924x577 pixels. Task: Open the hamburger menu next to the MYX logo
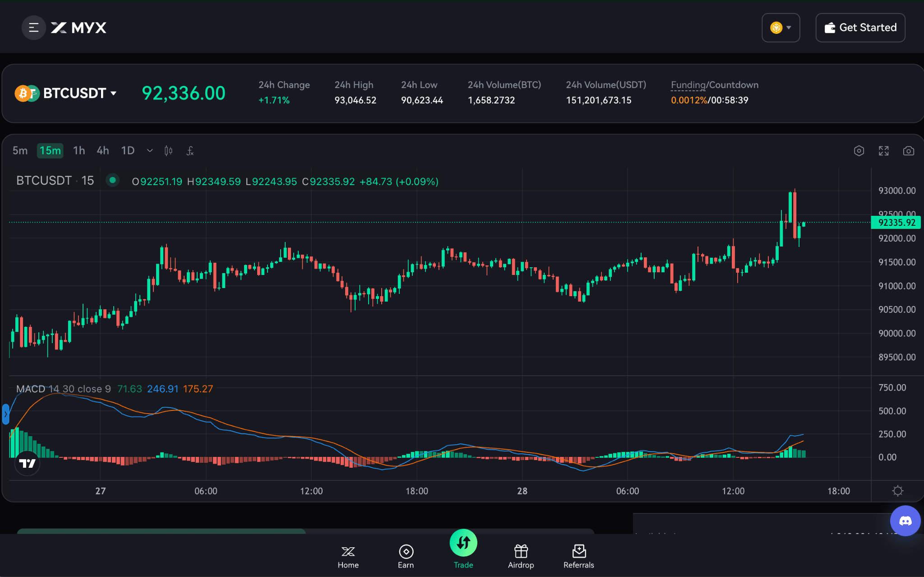coord(33,28)
